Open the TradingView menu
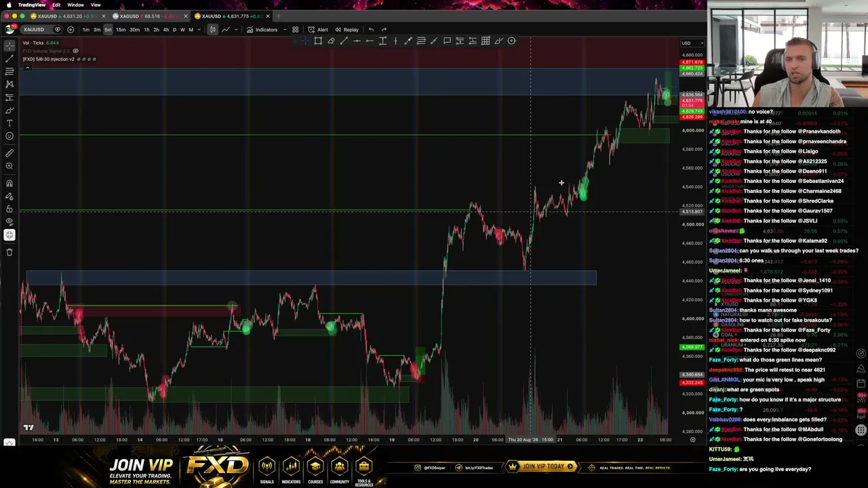This screenshot has height=488, width=868. pos(32,5)
